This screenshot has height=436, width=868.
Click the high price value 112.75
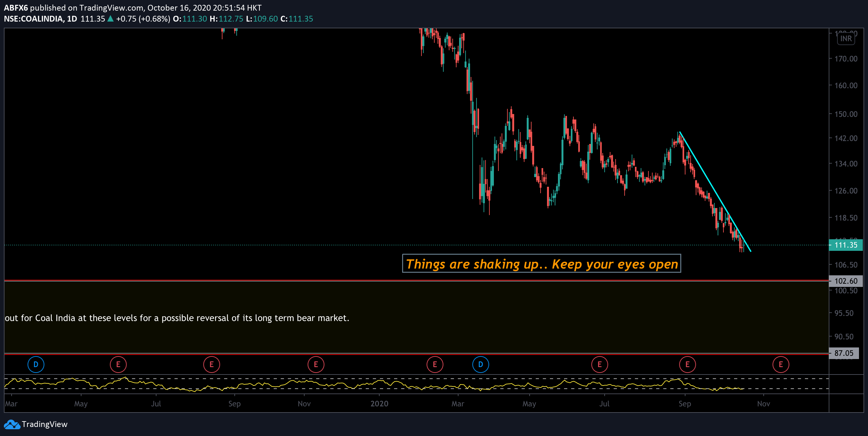click(x=231, y=19)
